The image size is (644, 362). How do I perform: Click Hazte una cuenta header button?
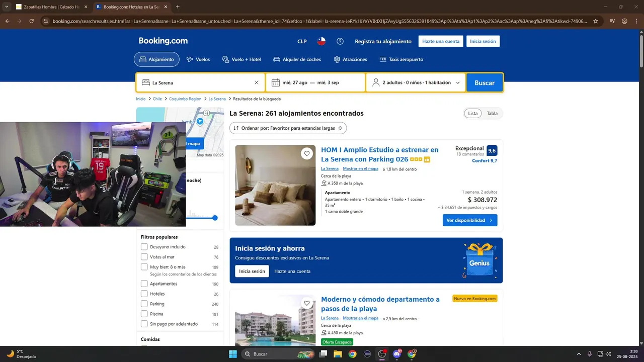[x=441, y=41]
